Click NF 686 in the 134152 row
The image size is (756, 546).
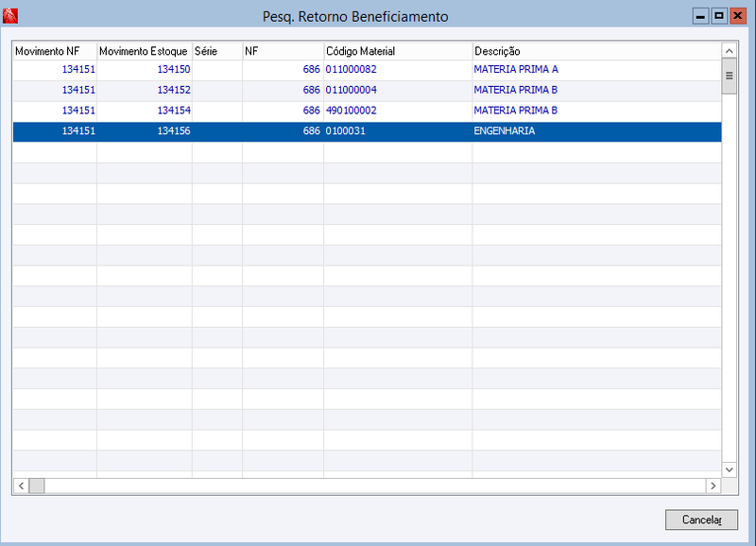pyautogui.click(x=312, y=90)
